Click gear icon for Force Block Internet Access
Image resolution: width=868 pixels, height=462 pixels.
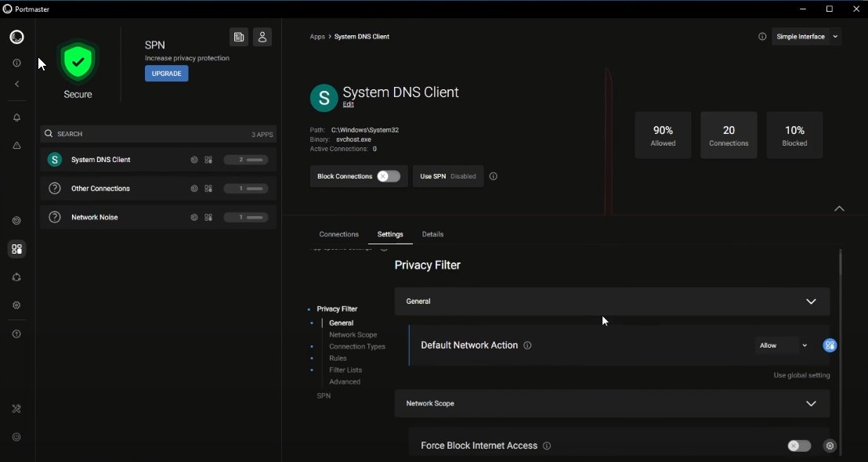click(x=830, y=446)
